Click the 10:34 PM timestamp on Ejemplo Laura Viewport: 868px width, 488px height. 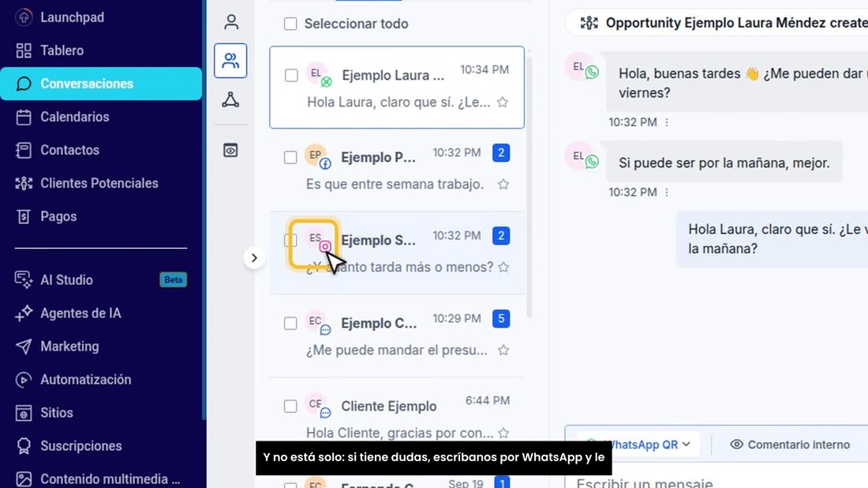[485, 69]
